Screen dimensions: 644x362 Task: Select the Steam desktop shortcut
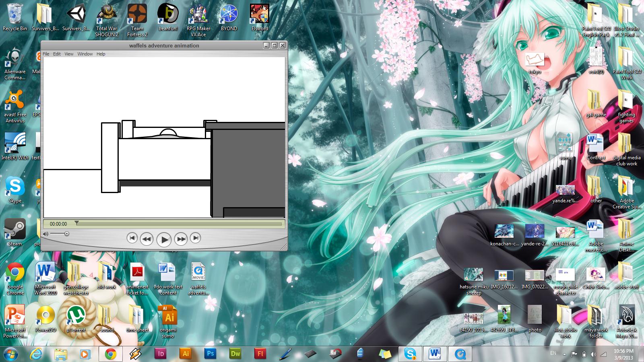coord(15,232)
